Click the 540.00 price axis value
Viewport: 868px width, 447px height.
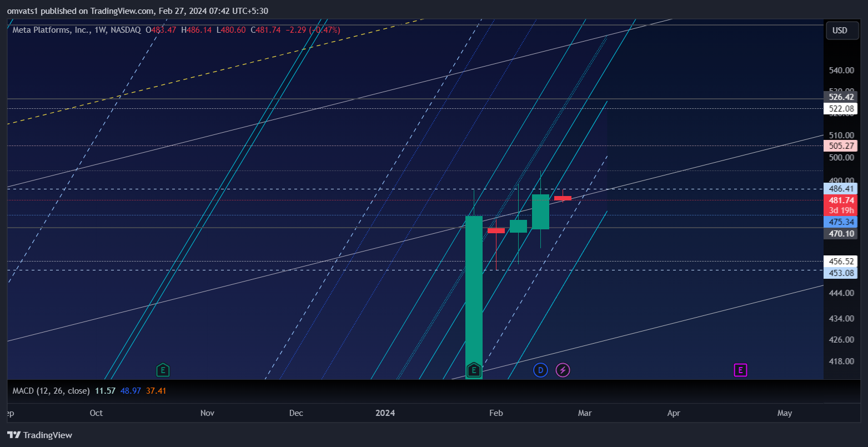841,71
